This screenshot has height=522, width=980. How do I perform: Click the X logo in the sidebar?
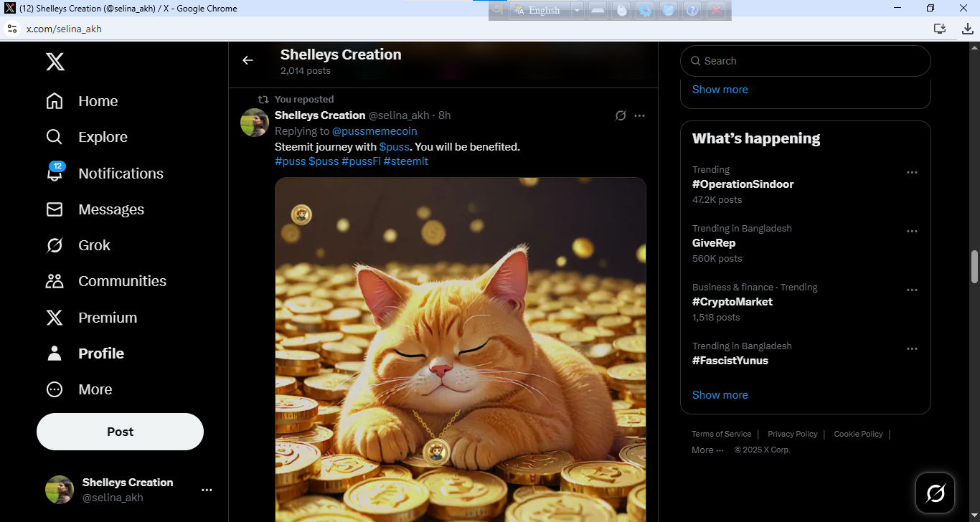[x=55, y=62]
